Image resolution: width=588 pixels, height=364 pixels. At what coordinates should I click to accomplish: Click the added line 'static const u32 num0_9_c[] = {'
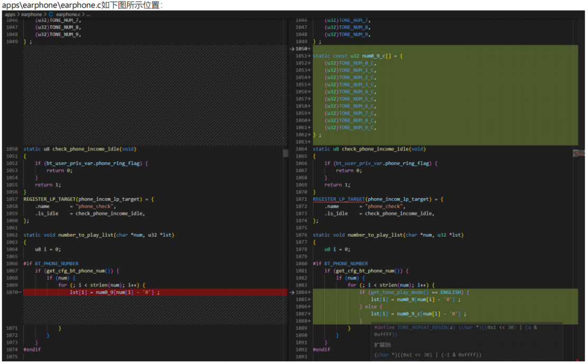click(x=358, y=56)
